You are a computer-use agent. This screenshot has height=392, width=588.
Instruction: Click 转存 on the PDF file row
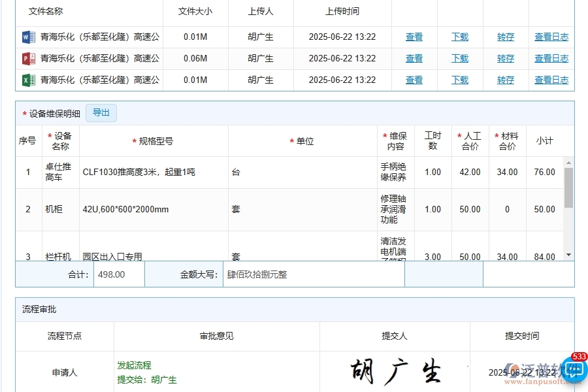tap(505, 58)
